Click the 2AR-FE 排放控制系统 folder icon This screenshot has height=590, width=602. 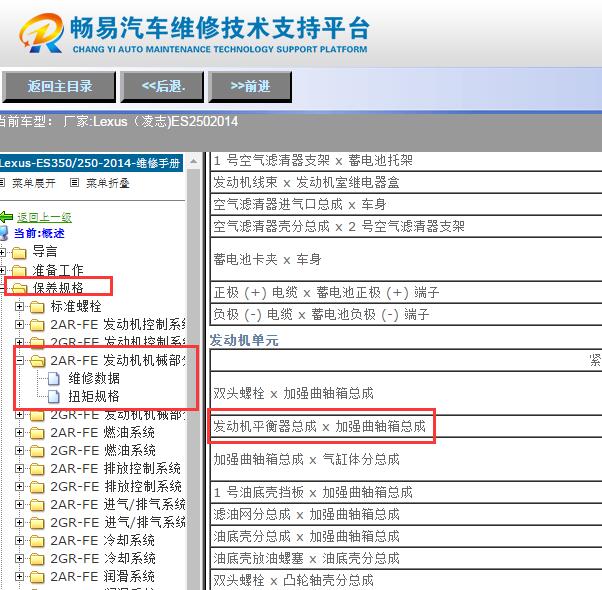[37, 469]
